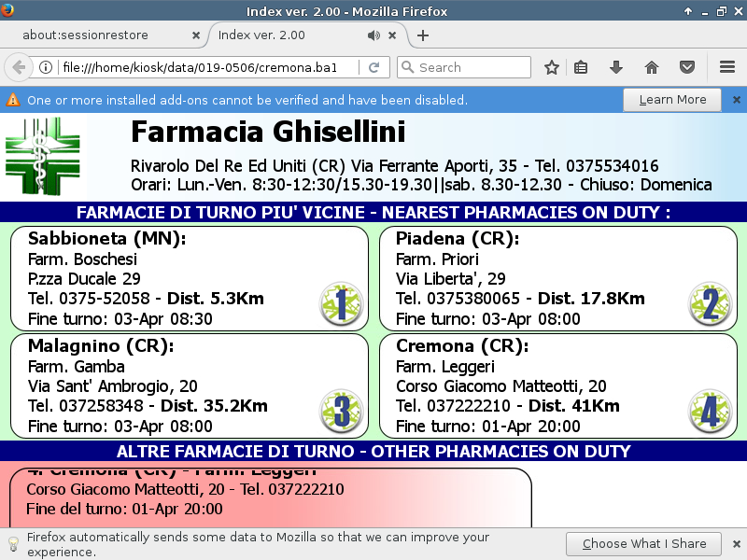747x560 pixels.
Task: Open the Firefox hamburger menu
Action: pos(727,67)
